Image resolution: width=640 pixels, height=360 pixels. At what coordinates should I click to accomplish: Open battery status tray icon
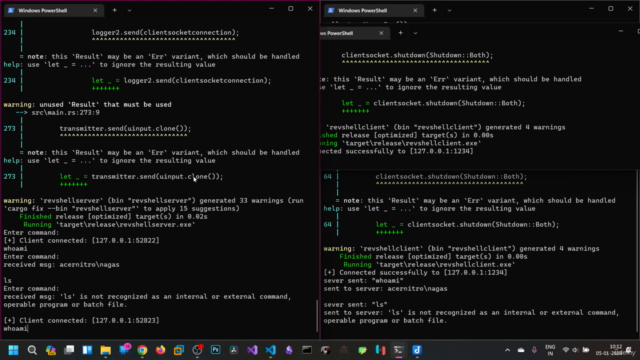pyautogui.click(x=586, y=350)
